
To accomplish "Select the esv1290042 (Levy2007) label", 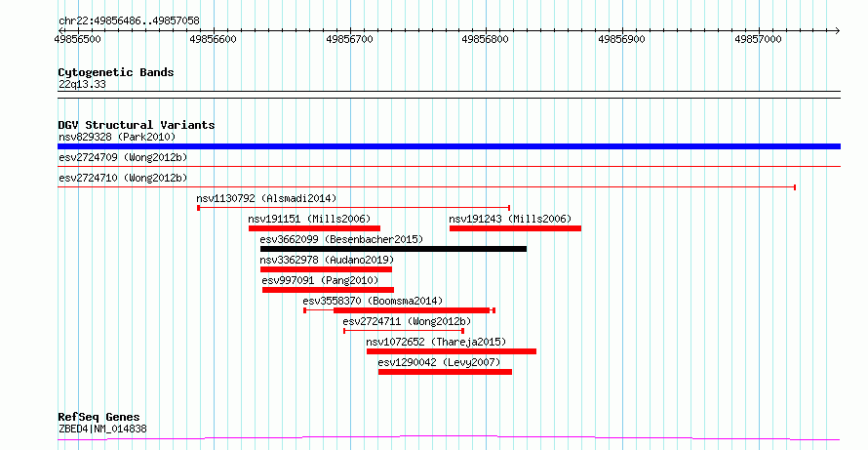I will pos(440,362).
